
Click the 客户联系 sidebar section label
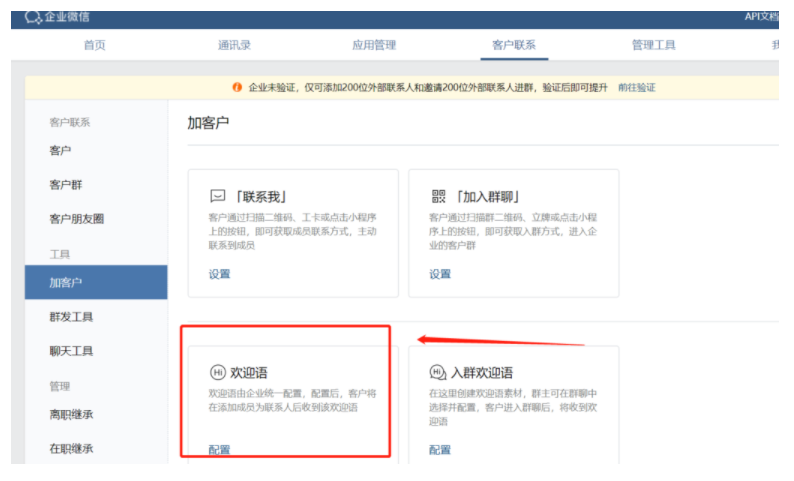tap(69, 122)
